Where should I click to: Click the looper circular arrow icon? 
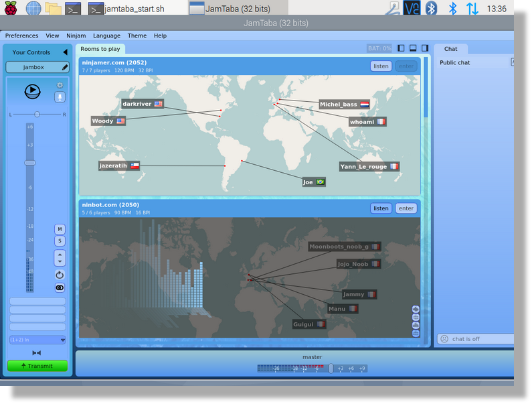pyautogui.click(x=60, y=275)
